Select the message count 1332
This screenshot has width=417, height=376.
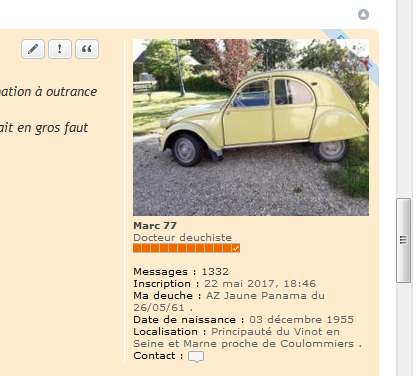[215, 272]
